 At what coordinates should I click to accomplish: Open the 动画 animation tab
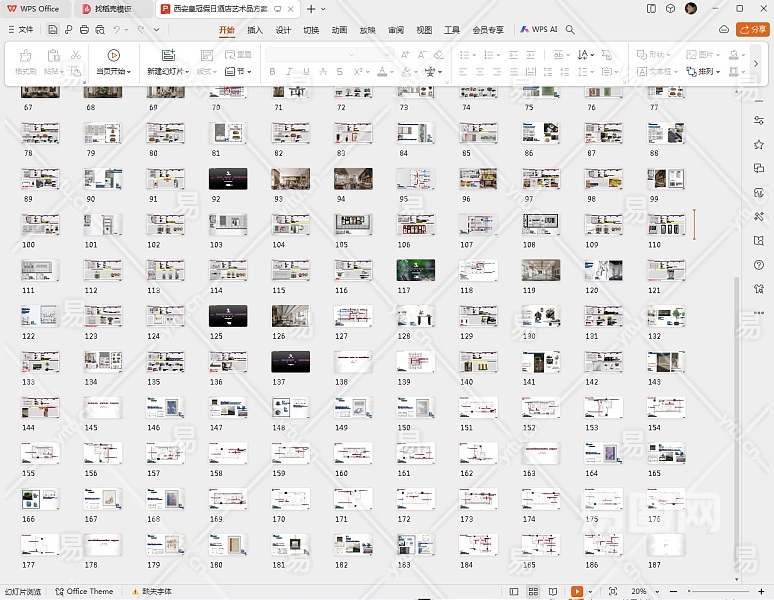pos(339,30)
